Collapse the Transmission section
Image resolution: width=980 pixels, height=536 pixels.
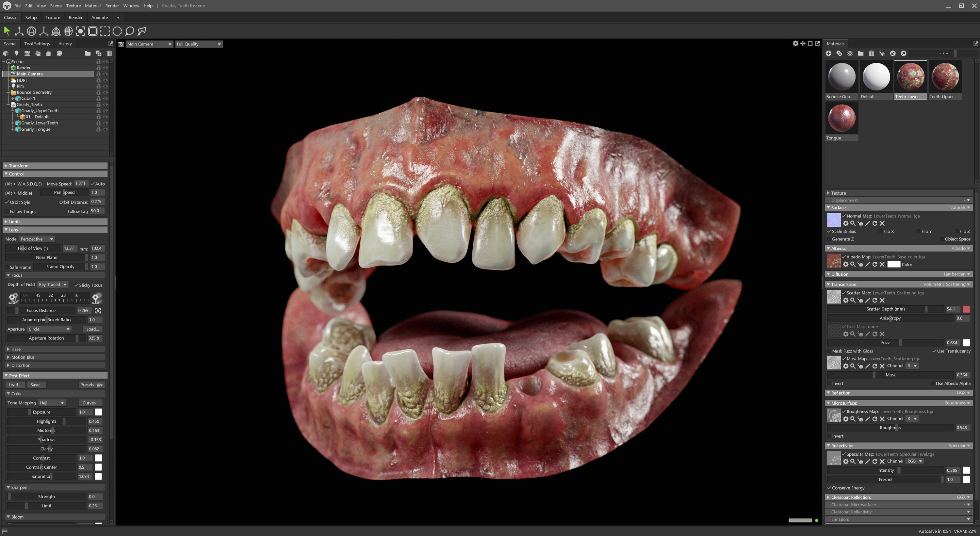[828, 284]
